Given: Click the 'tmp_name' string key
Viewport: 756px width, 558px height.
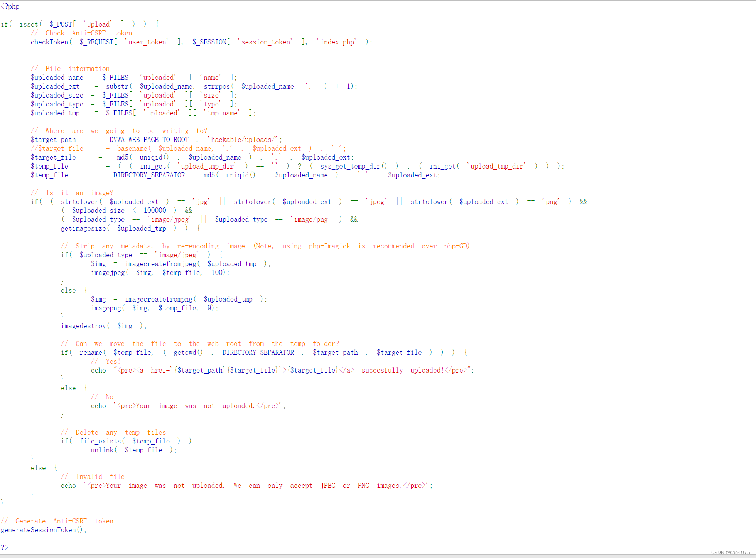Looking at the screenshot, I should click(x=221, y=113).
